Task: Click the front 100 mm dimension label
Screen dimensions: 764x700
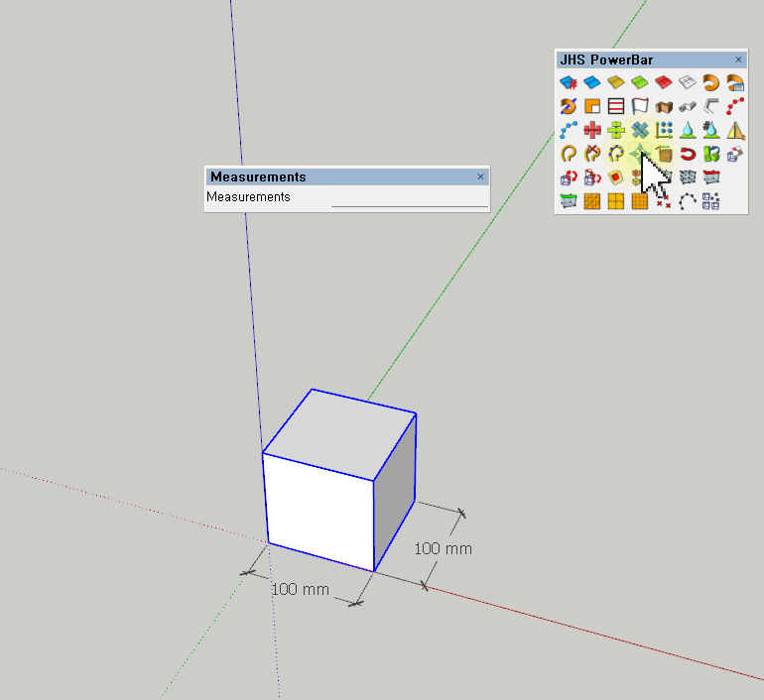Action: (x=300, y=590)
